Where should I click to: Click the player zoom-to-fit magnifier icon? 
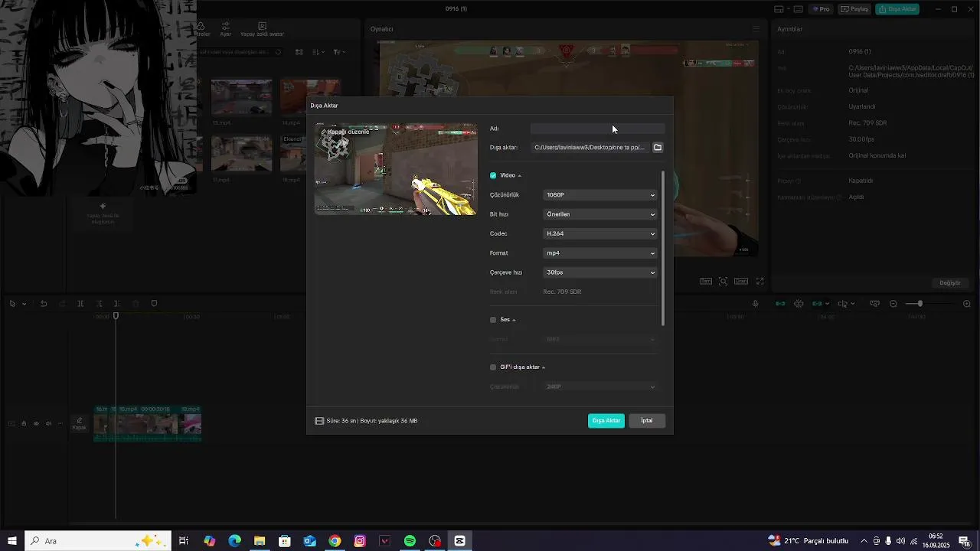[723, 282]
